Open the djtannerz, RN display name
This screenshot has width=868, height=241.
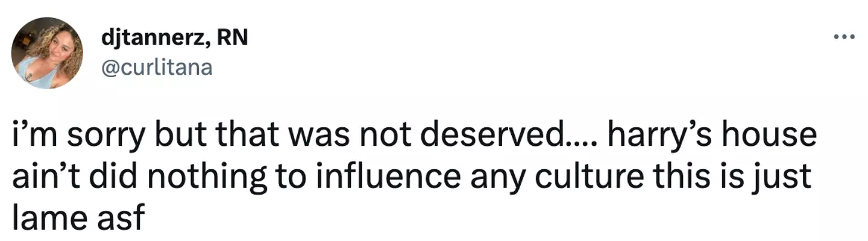pyautogui.click(x=175, y=40)
